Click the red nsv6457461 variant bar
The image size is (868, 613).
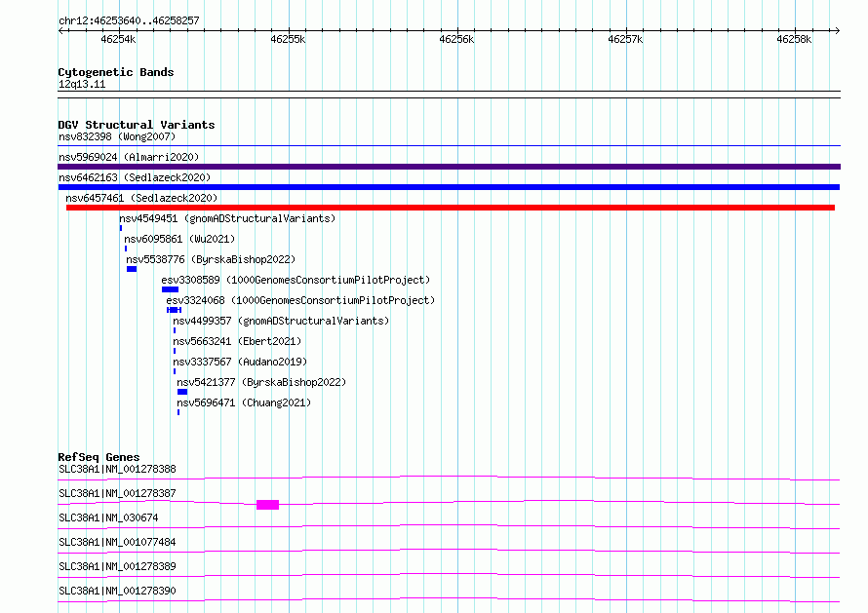[451, 208]
